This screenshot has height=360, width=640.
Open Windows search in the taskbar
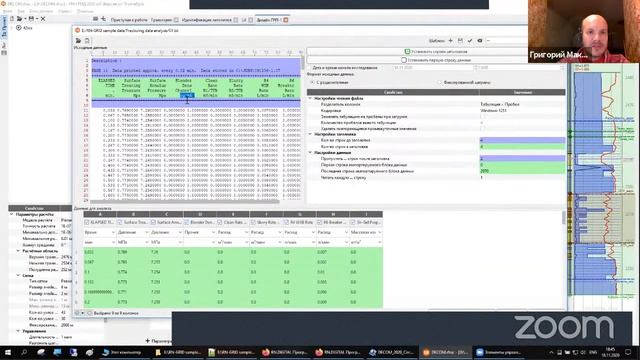click(24, 352)
